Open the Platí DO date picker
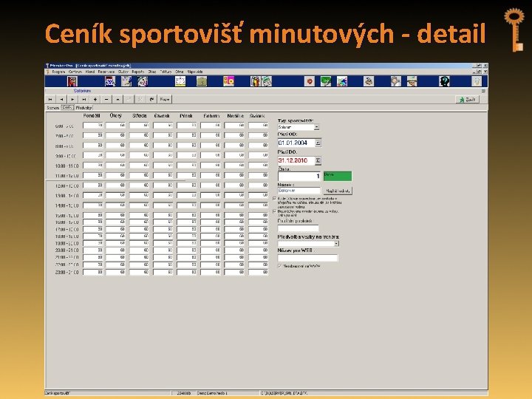The width and height of the screenshot is (532, 399). 318,160
